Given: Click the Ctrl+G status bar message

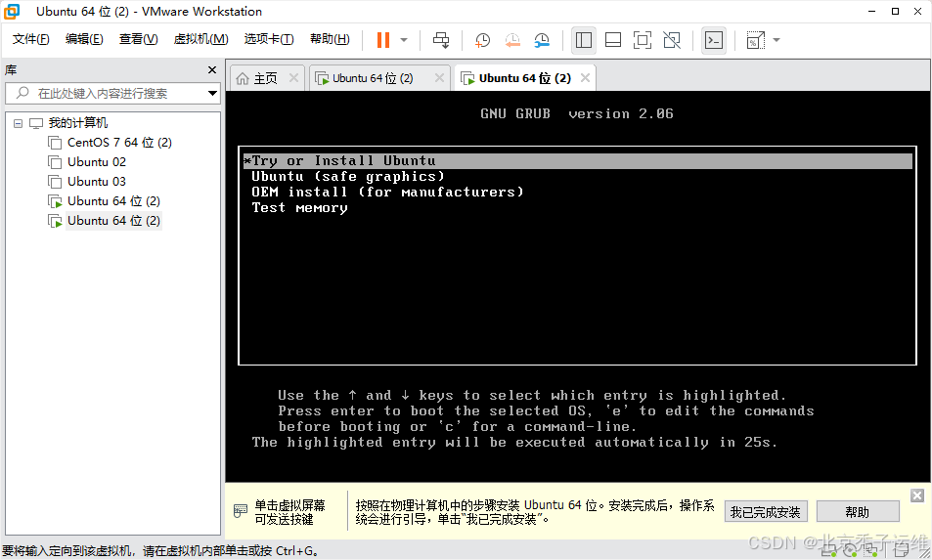Looking at the screenshot, I should coord(161,551).
